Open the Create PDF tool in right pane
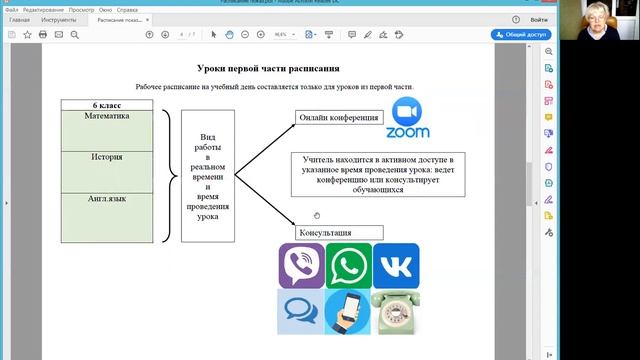 point(549,84)
